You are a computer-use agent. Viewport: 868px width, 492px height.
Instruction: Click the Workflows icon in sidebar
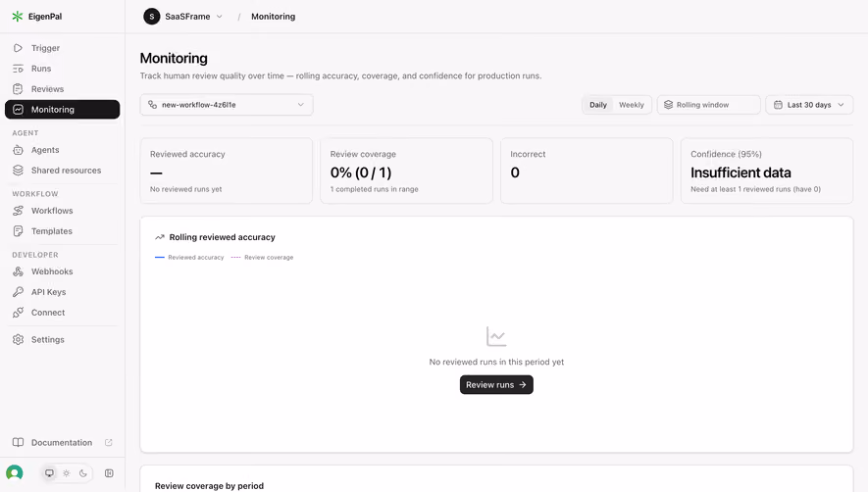coord(19,211)
